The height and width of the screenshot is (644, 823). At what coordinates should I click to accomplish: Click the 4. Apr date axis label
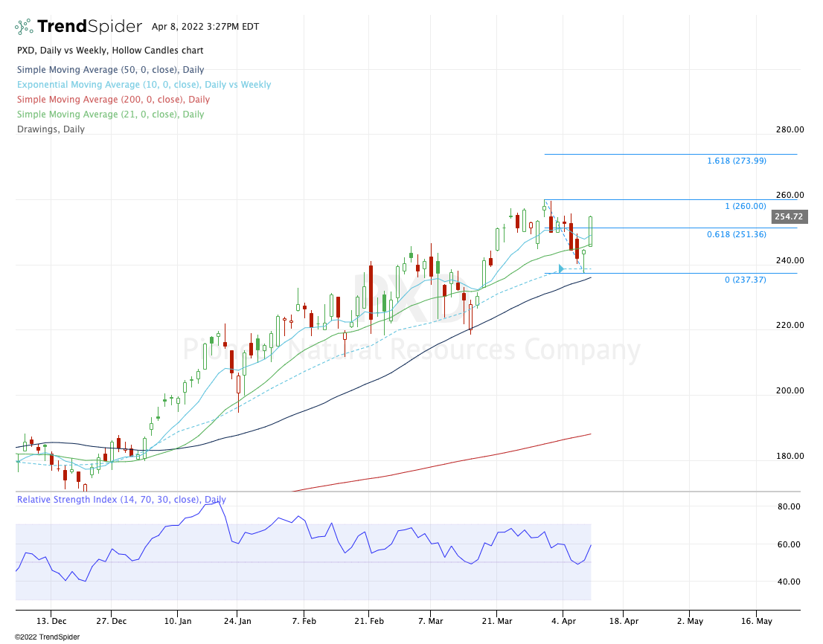click(x=563, y=621)
